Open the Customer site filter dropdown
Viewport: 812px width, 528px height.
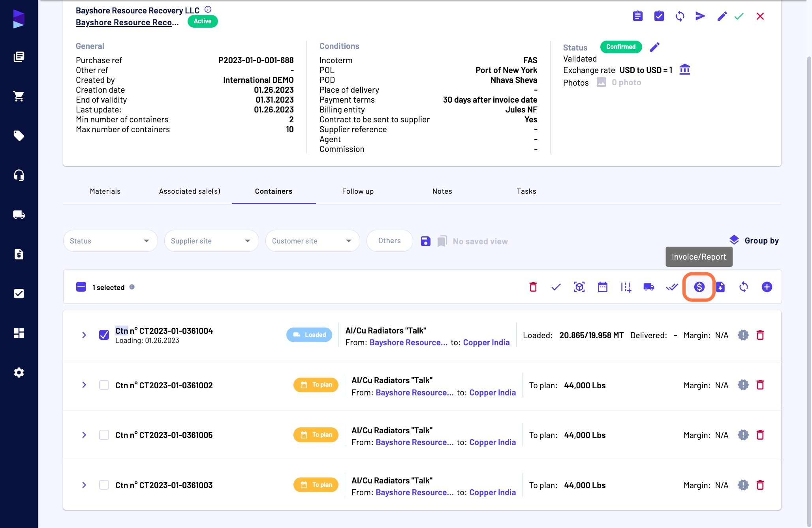(312, 241)
